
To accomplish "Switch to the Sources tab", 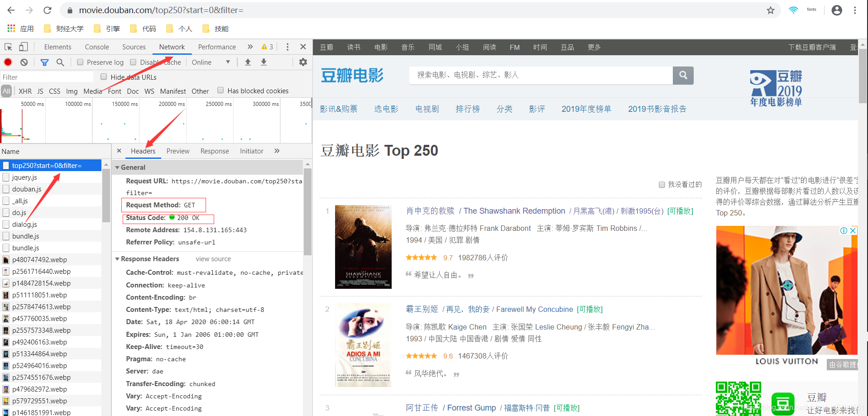I will click(x=134, y=47).
